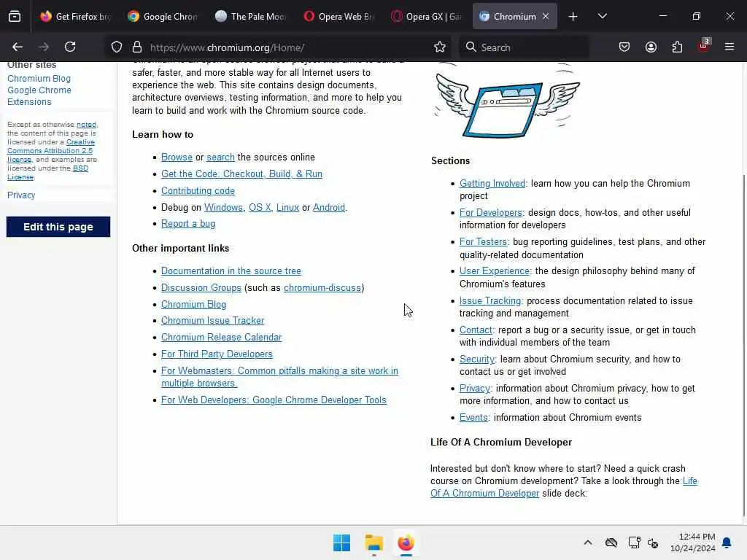Reload the current page

coord(70,47)
